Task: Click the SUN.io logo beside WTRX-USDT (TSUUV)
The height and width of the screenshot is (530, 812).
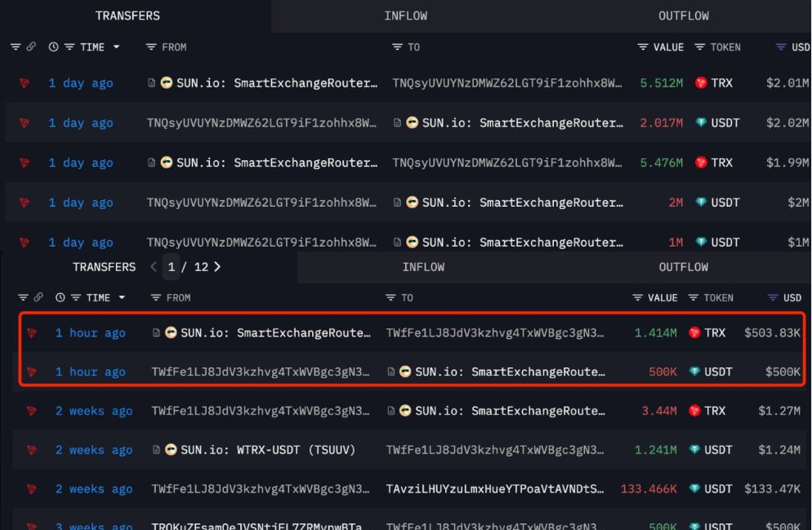Action: point(172,451)
